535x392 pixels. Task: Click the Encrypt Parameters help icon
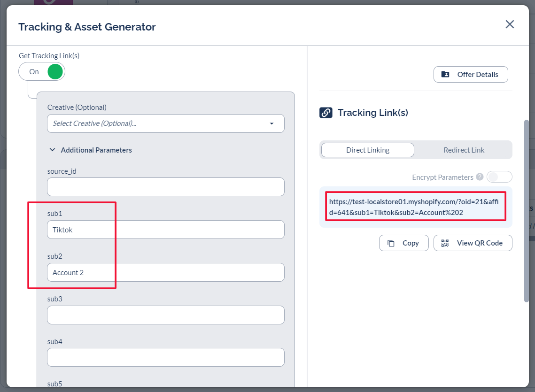(x=480, y=177)
